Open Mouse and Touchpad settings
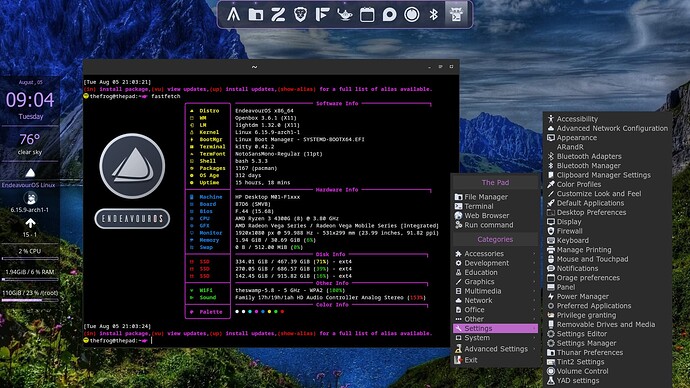The height and width of the screenshot is (388, 690). (x=607, y=259)
